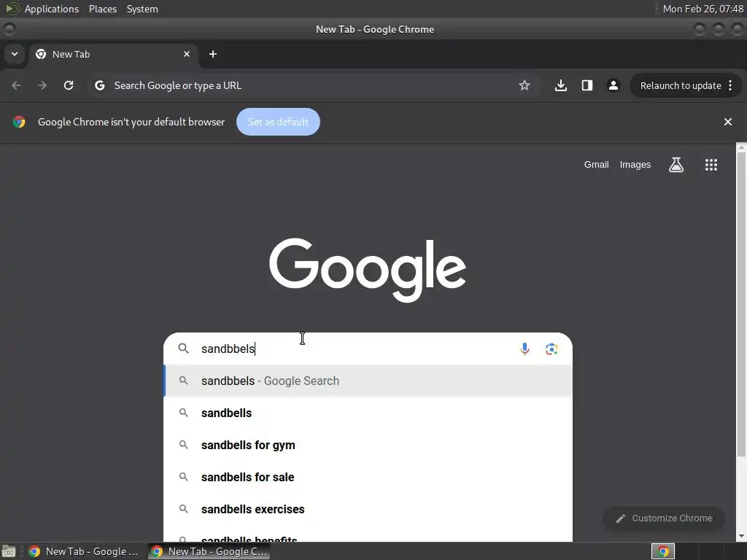Click Chrome workspace icon in bottom tray

[663, 551]
